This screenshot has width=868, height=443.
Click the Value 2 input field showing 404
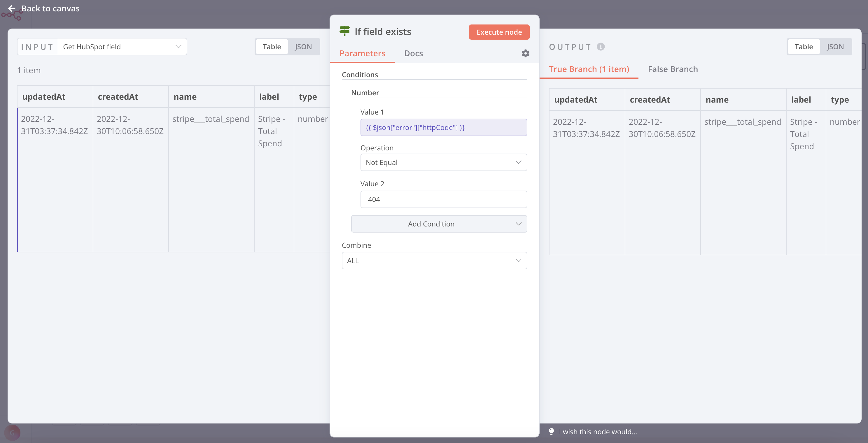443,199
